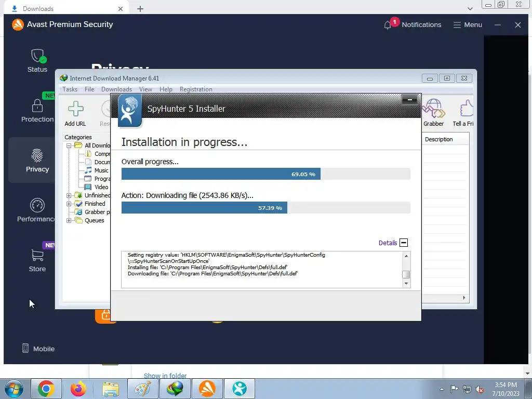The height and width of the screenshot is (399, 532).
Task: Click the overall progress bar at 69.05 %
Action: click(265, 174)
